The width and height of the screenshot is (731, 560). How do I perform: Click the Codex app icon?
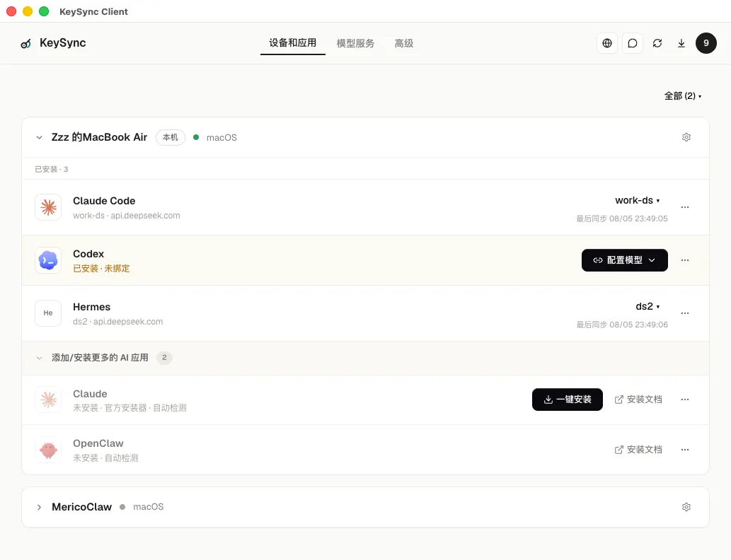click(x=48, y=260)
